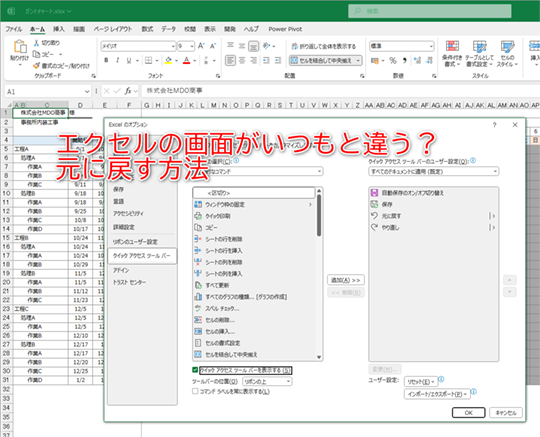This screenshot has height=437, width=540.
Task: Click the help question mark in Options dialog
Action: coord(495,125)
